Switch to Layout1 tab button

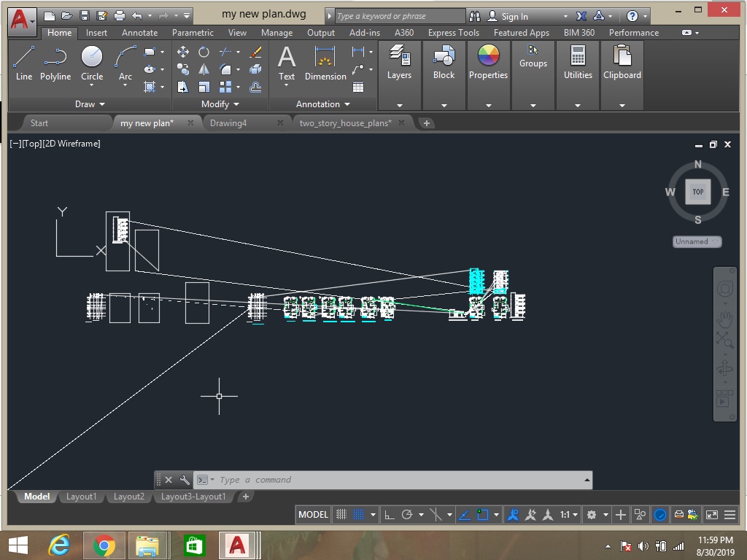click(81, 497)
